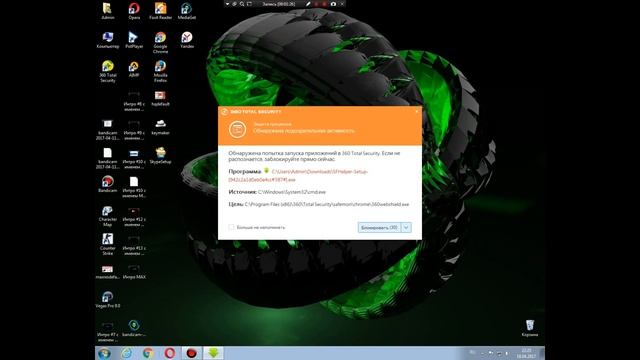Select the PotPlayer desktop shortcut
Screen dimensions: 640x360
134,40
